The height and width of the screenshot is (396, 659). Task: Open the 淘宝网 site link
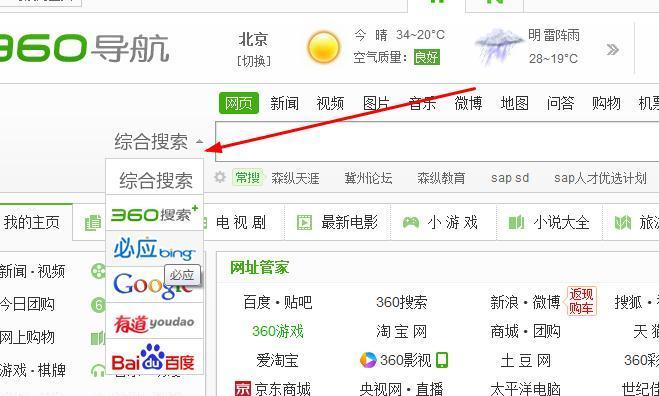coord(401,331)
